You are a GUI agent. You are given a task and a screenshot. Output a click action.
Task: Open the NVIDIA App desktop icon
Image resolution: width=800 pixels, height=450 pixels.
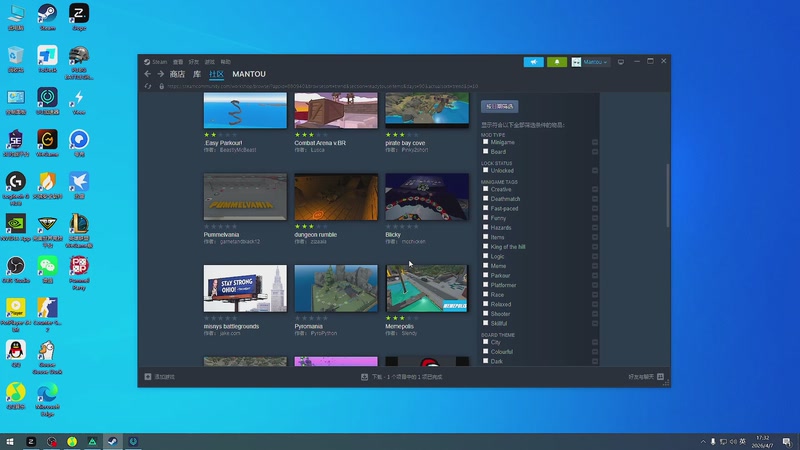tap(16, 227)
